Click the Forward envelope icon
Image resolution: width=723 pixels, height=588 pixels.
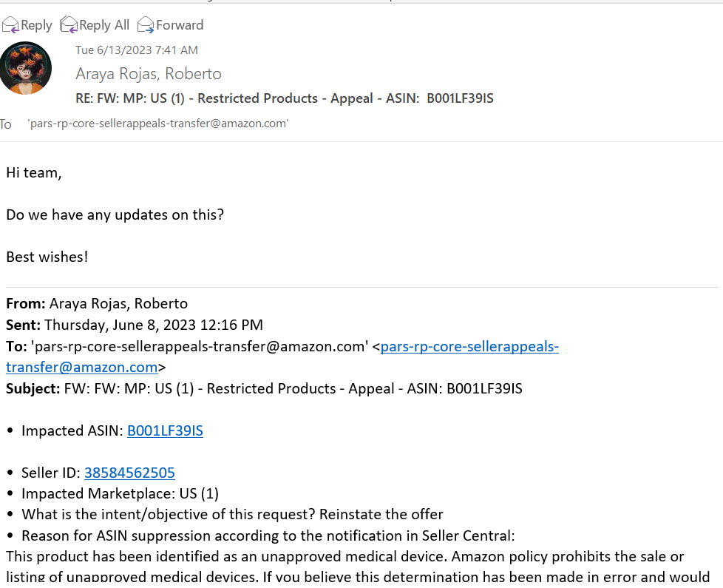[146, 25]
